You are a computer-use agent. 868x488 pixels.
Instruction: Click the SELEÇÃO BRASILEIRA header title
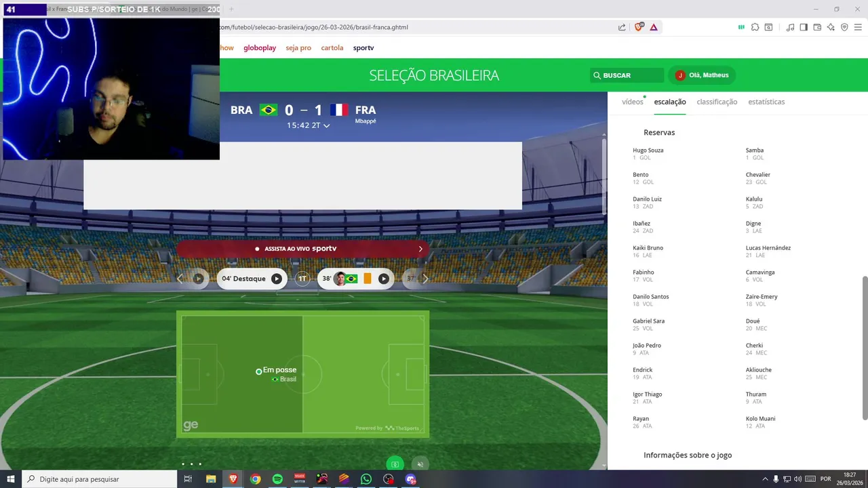point(434,75)
